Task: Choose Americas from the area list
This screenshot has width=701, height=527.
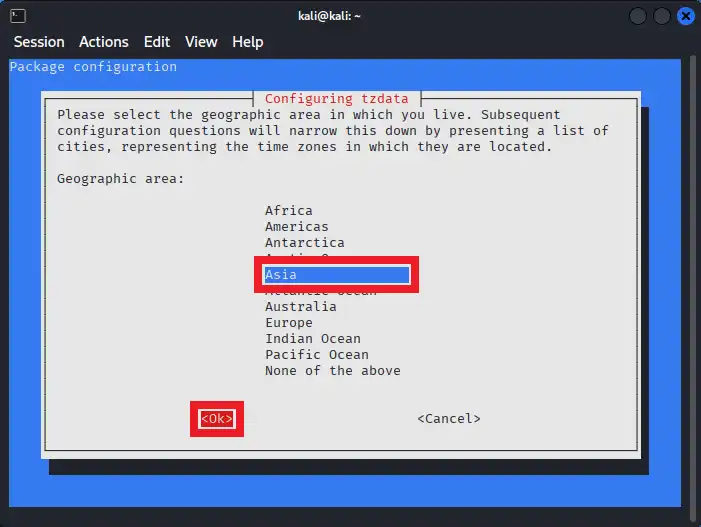Action: click(297, 227)
